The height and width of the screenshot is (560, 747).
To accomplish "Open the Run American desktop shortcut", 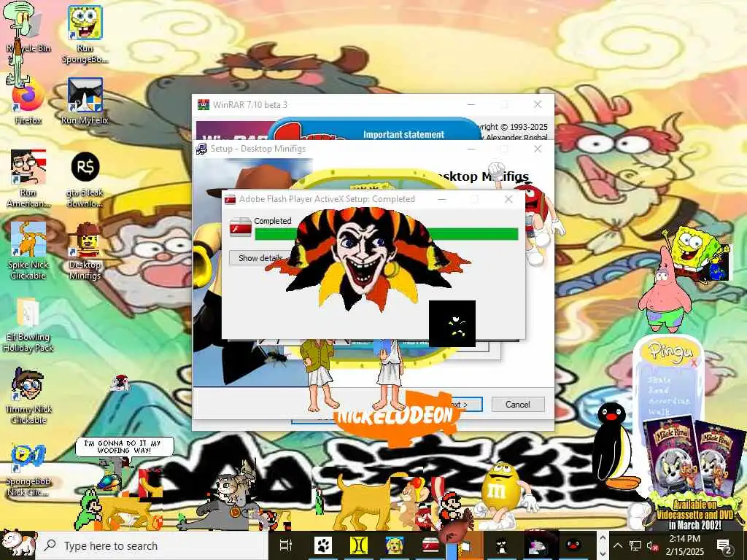I will (x=28, y=179).
